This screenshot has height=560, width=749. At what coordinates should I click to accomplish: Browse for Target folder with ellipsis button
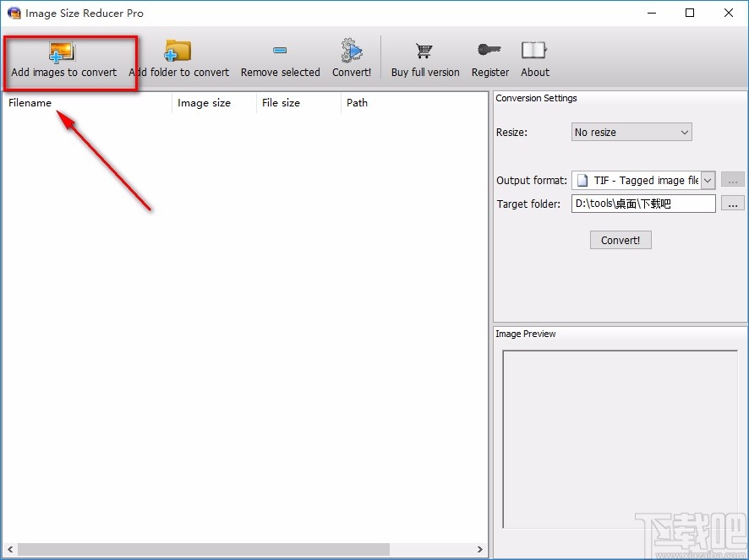(733, 204)
